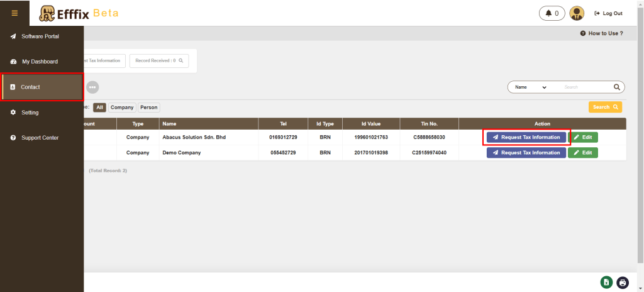Request Tax Information for Demo Company
The image size is (644, 292).
(526, 153)
